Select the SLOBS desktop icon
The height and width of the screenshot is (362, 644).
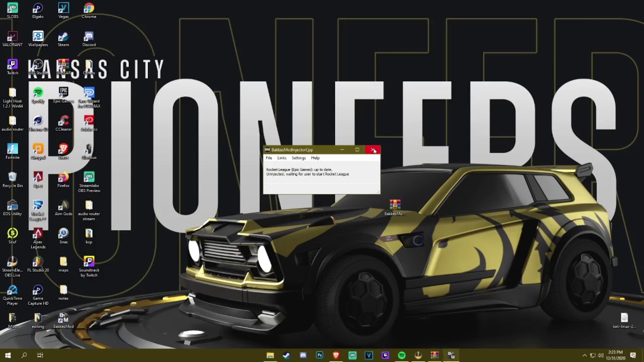[13, 11]
